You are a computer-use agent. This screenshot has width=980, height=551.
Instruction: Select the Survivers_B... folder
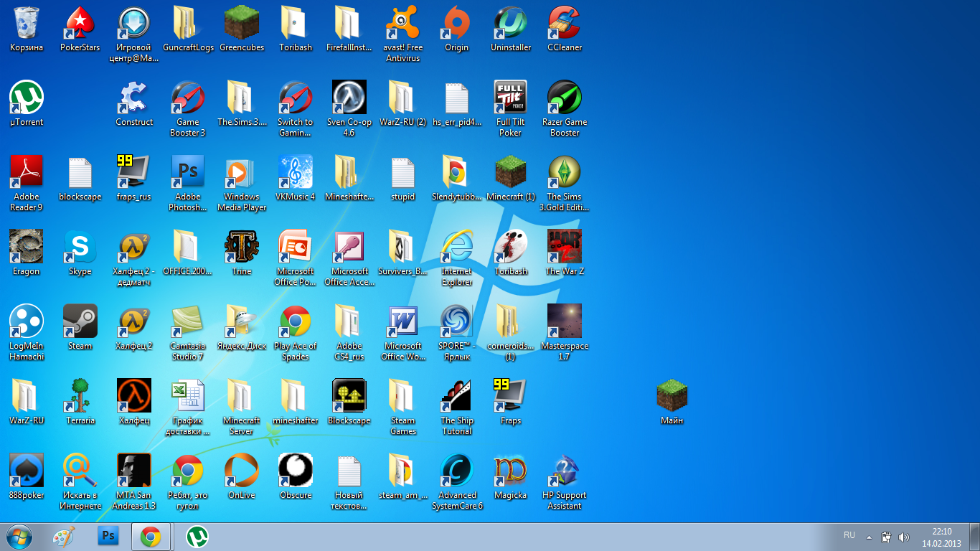point(403,247)
